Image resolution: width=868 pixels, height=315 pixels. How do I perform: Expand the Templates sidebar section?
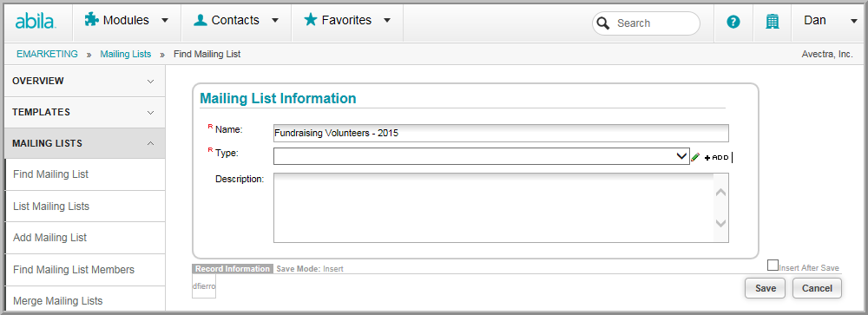click(x=83, y=113)
